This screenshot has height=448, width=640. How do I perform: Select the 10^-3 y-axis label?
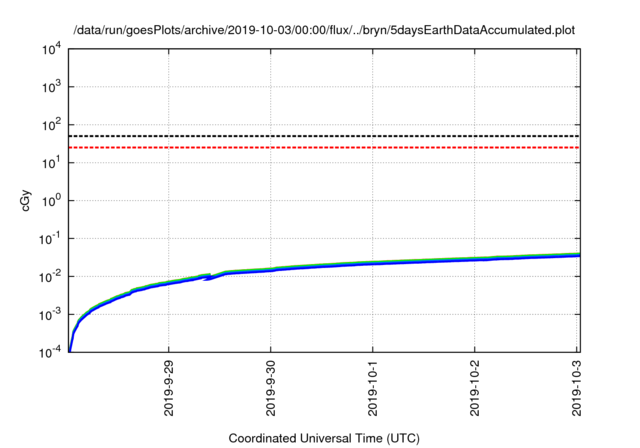(50, 315)
